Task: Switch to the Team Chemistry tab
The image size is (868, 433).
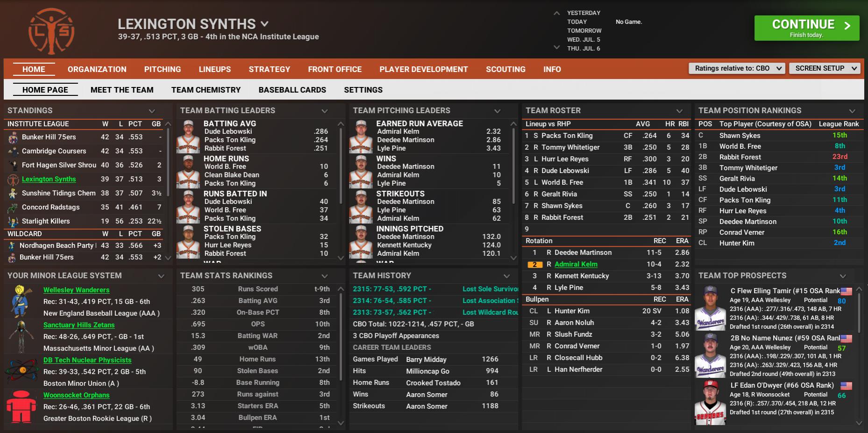Action: 206,90
